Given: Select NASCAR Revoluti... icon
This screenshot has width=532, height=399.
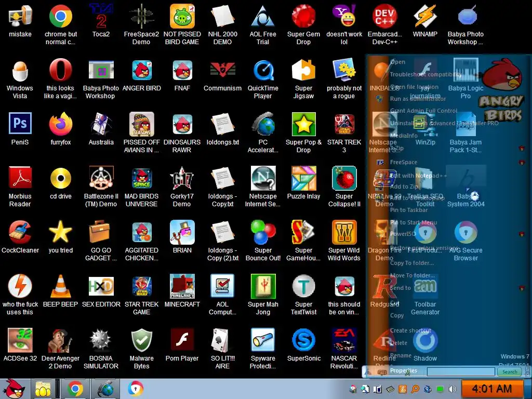Looking at the screenshot, I should click(344, 340).
